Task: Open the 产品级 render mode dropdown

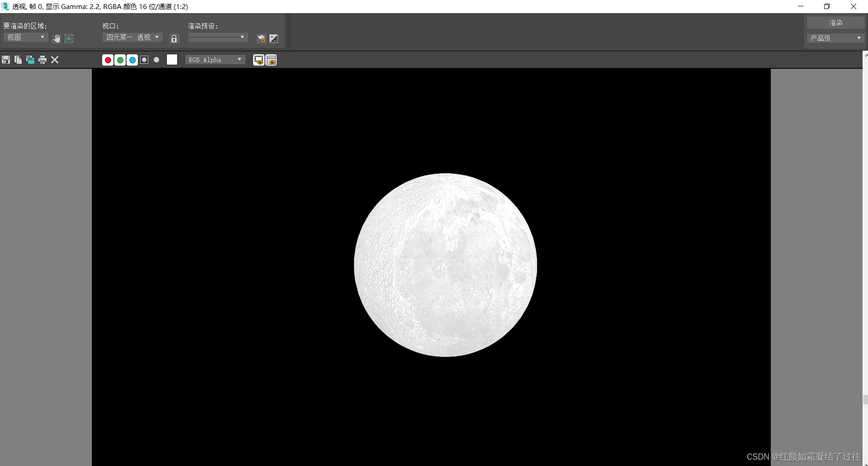Action: (x=836, y=38)
